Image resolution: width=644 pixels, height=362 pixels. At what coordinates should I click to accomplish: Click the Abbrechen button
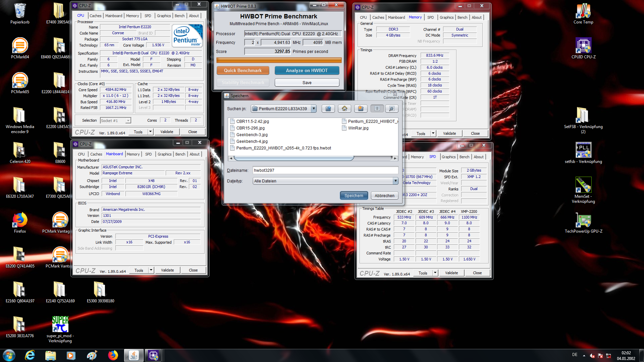[x=384, y=196]
